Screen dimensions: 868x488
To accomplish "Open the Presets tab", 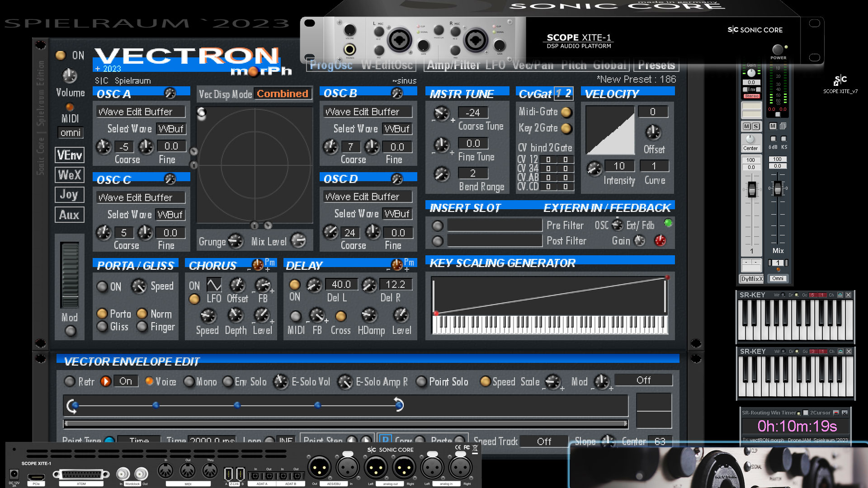I will [656, 66].
